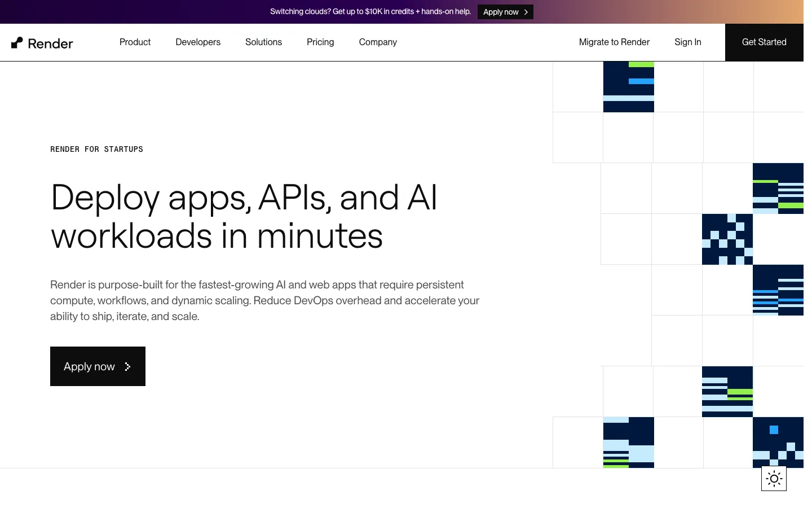The height and width of the screenshot is (508, 812).
Task: Open the Company menu
Action: [378, 42]
